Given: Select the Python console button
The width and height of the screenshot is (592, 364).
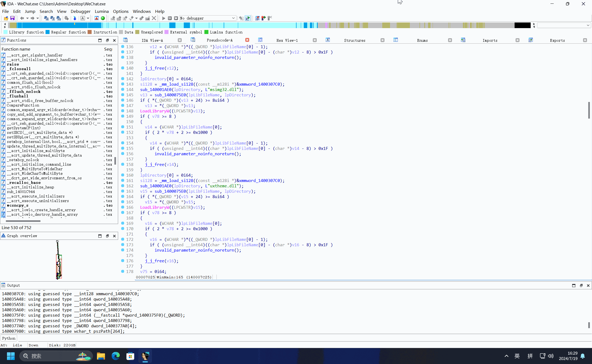Looking at the screenshot, I should 9,338.
